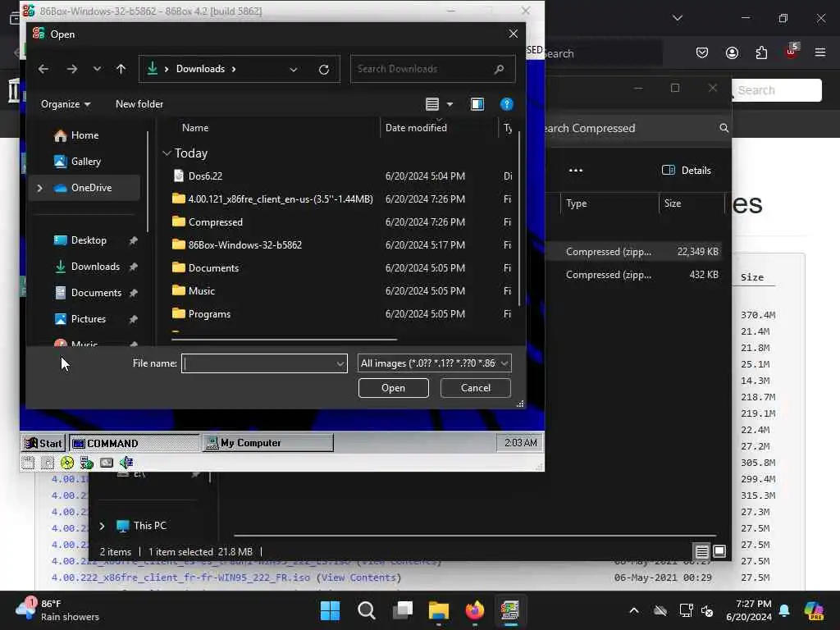The height and width of the screenshot is (630, 840).
Task: Open the Organize menu
Action: [x=66, y=104]
